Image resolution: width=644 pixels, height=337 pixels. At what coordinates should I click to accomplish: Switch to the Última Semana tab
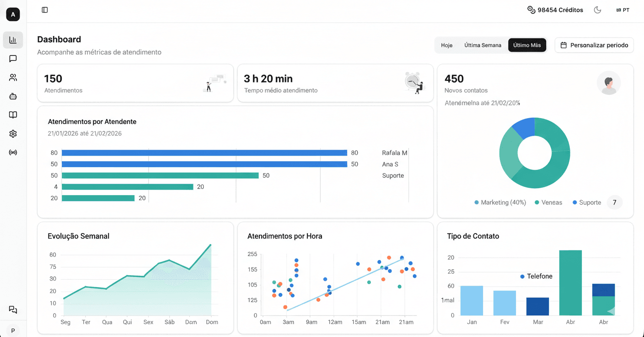(483, 45)
